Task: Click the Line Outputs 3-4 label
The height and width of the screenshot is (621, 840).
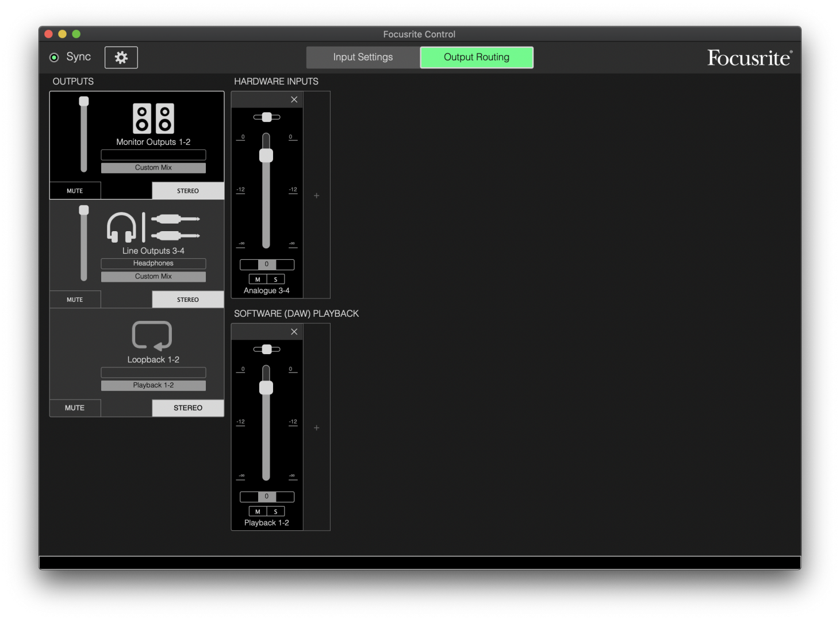Action: pos(154,251)
